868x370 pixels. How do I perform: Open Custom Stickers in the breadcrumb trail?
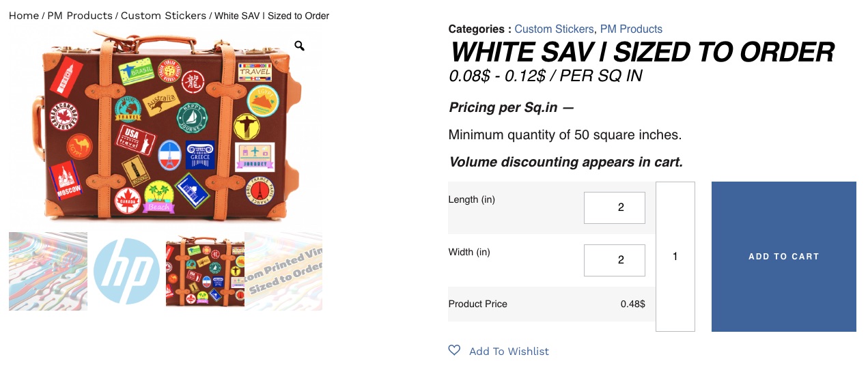tap(163, 16)
